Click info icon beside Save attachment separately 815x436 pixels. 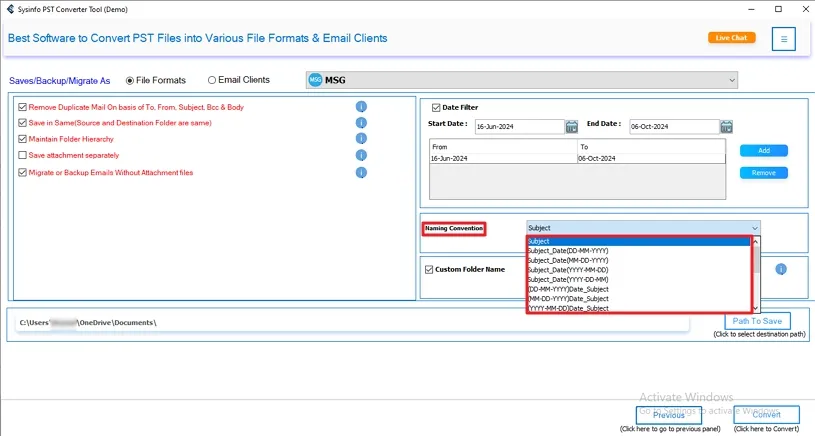(361, 156)
